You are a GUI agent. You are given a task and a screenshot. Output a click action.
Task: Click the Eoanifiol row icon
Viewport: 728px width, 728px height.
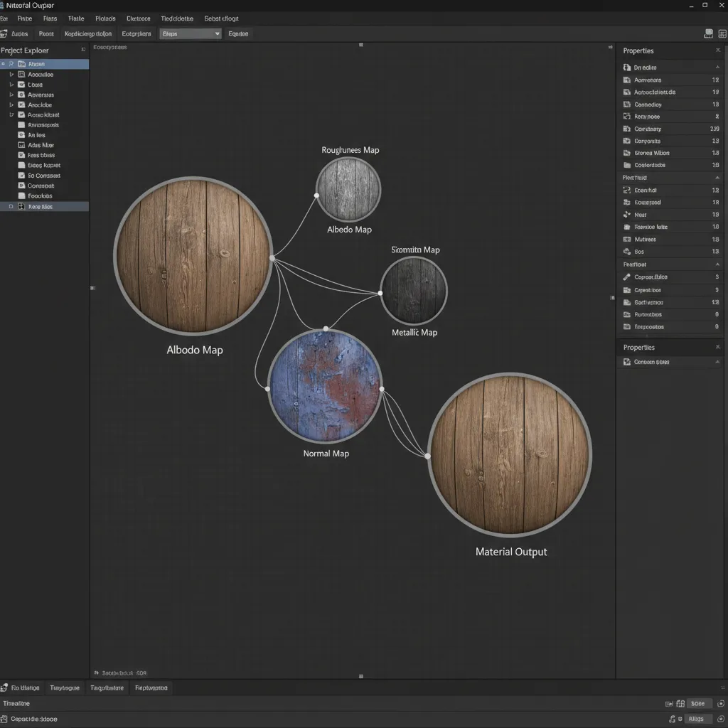pyautogui.click(x=627, y=190)
